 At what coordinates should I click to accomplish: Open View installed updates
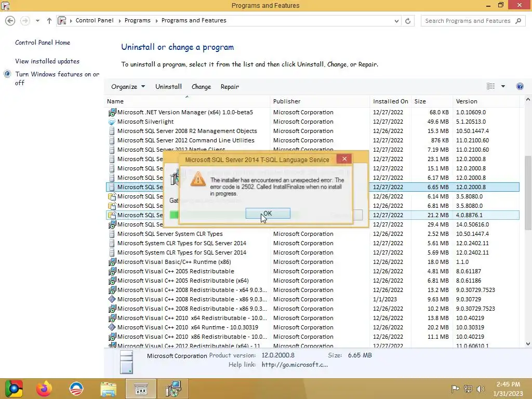click(x=47, y=61)
